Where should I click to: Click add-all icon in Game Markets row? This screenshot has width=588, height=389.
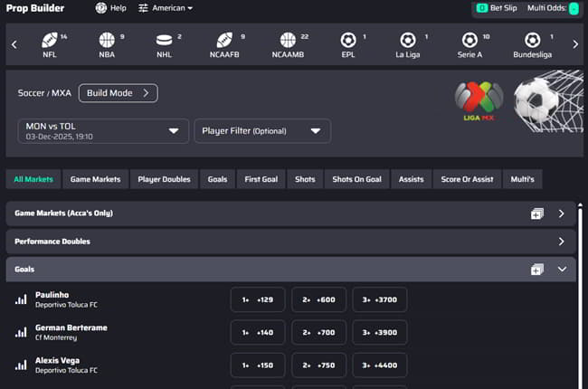coord(537,213)
